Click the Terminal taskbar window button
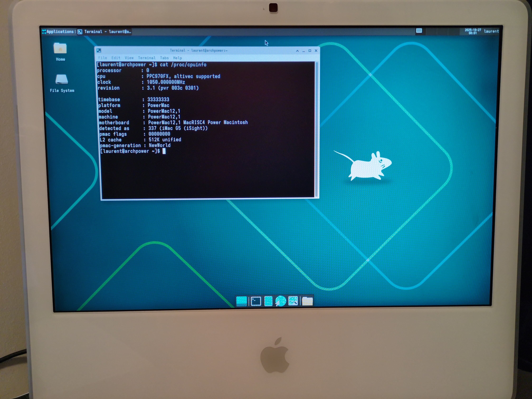 coord(105,32)
